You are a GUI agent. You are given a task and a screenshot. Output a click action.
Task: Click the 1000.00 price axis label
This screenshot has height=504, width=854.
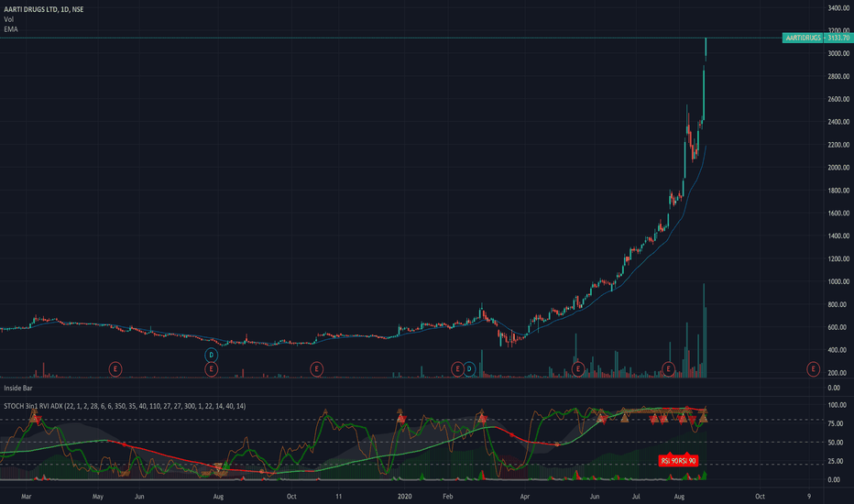[x=838, y=281]
